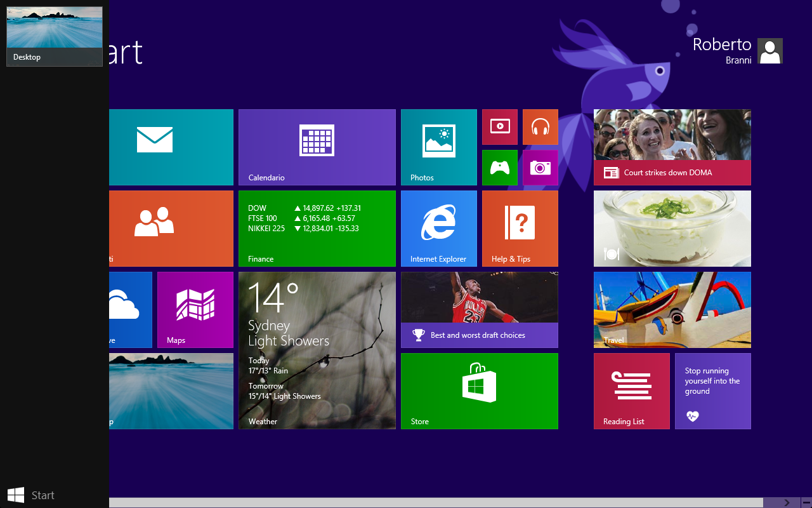Open the Travel tile with airplane photo
This screenshot has height=508, width=812.
[x=672, y=310]
